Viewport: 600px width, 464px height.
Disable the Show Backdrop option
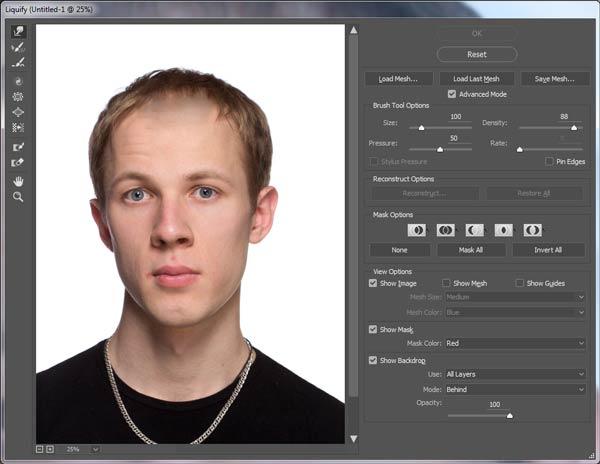pos(373,359)
